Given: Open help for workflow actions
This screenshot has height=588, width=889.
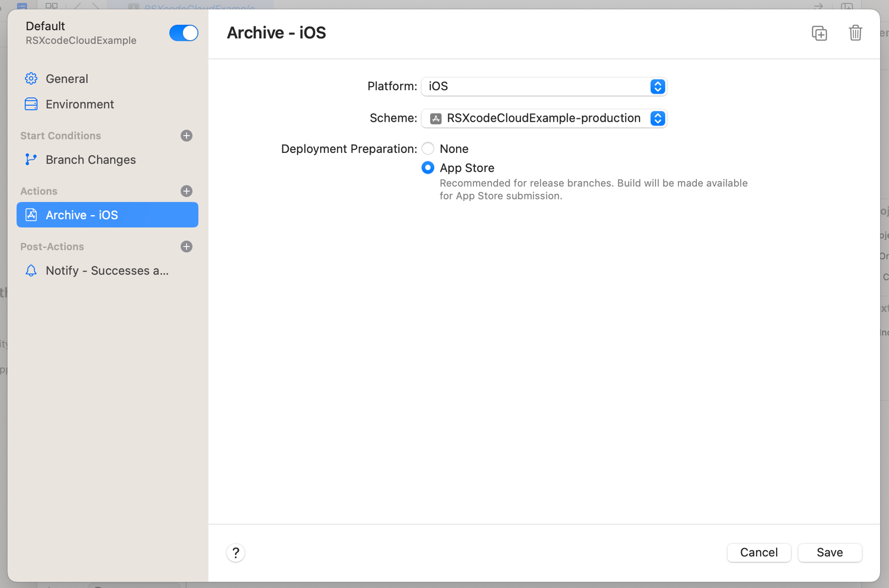Looking at the screenshot, I should coord(236,553).
